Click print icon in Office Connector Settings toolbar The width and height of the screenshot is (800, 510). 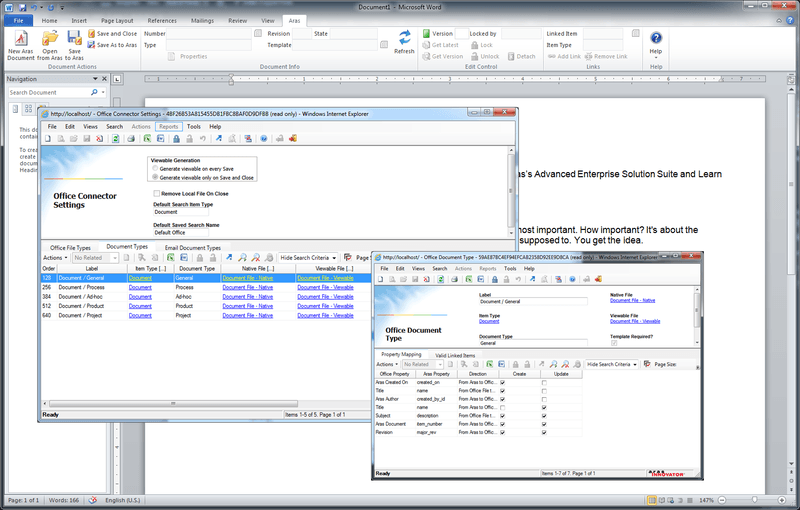coord(131,139)
